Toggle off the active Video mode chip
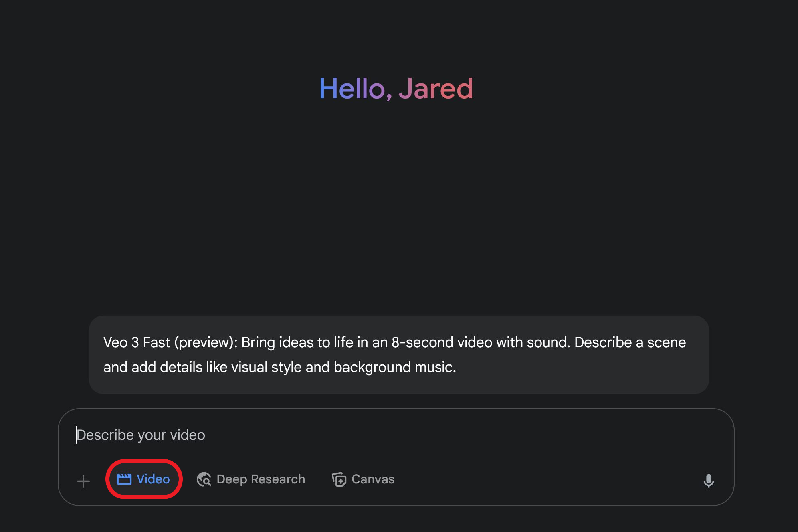This screenshot has height=532, width=798. click(x=144, y=479)
